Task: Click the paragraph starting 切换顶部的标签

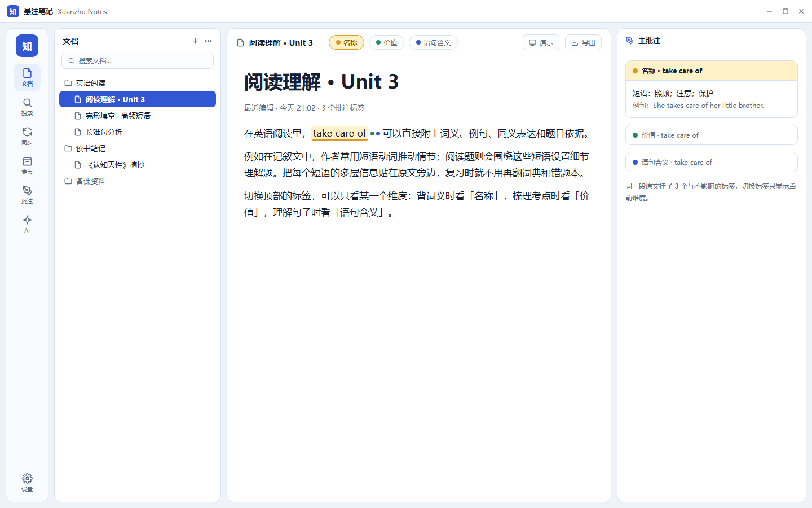Action: point(417,204)
